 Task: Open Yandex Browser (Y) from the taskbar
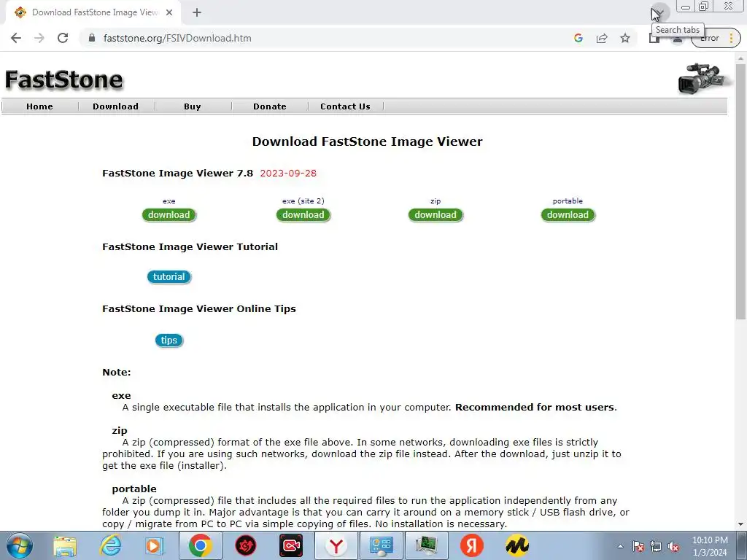tap(336, 545)
